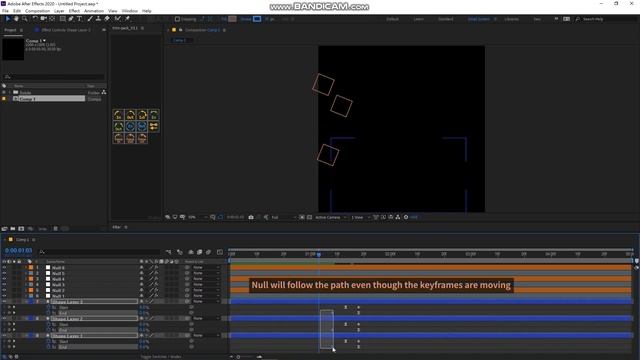Toggle transparency grid in viewer footer
640x360 pixels.
pos(309,217)
